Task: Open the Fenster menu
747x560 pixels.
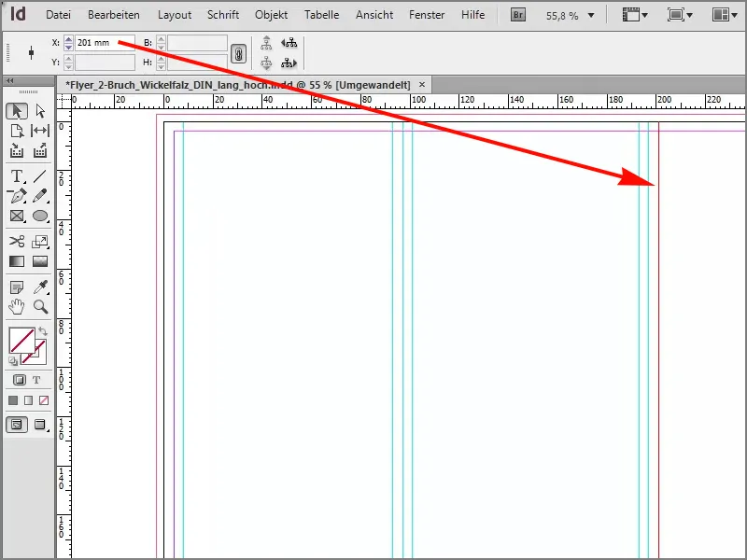Action: pyautogui.click(x=427, y=15)
